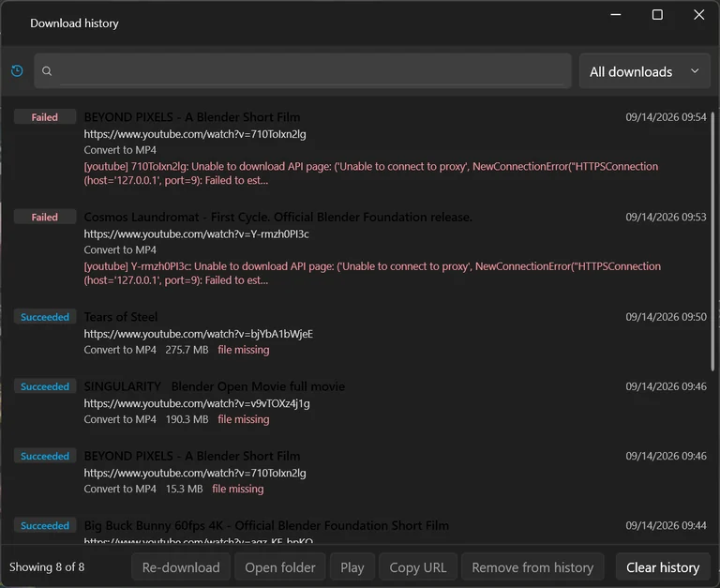Click the error message for Y-rmzh0PI3c
Image resolution: width=720 pixels, height=588 pixels.
click(x=372, y=273)
